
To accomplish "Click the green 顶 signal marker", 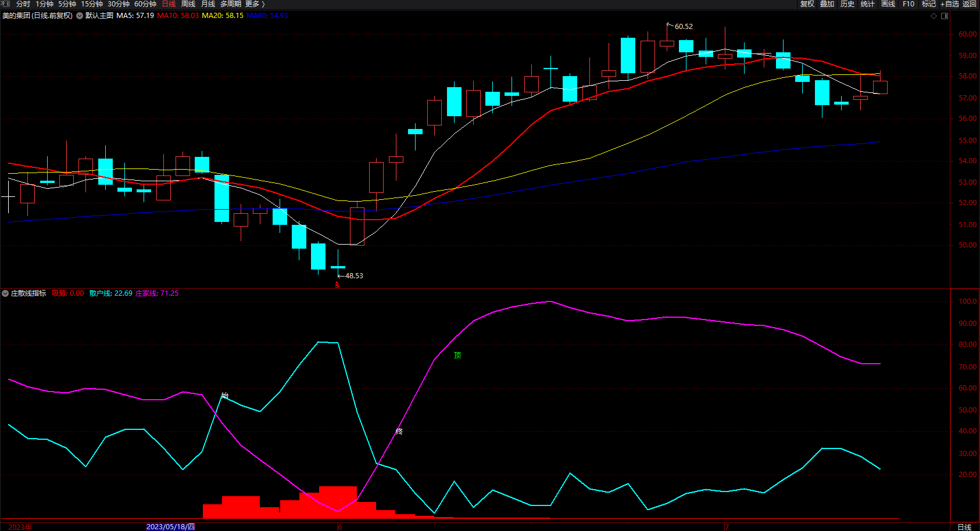I will point(457,356).
